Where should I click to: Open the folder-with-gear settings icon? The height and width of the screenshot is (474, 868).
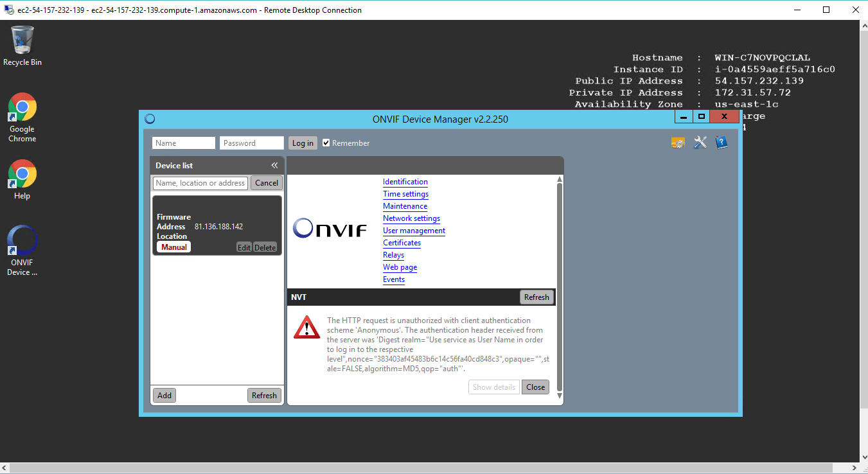pos(678,143)
